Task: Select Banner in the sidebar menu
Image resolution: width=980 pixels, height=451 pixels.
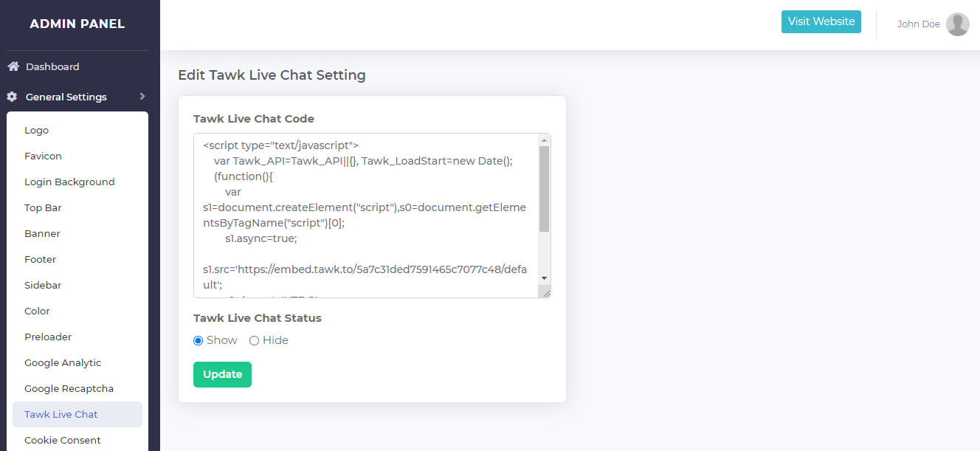Action: click(42, 233)
